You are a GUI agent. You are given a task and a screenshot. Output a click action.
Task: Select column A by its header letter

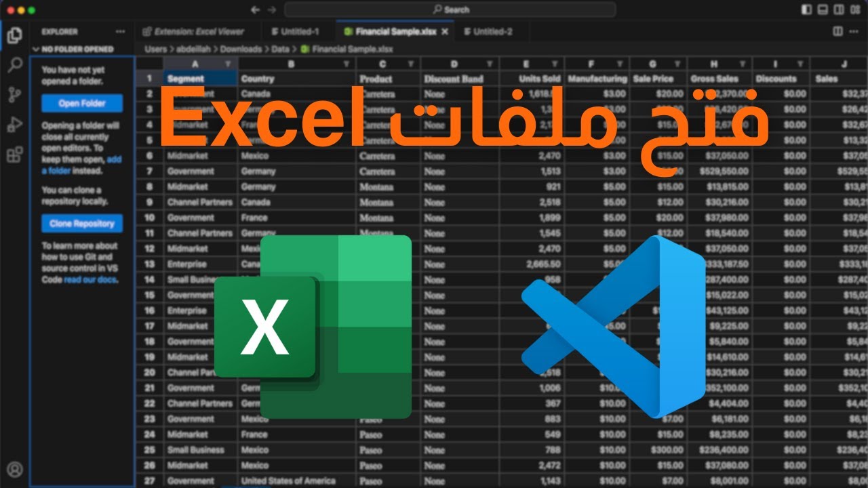tap(195, 63)
